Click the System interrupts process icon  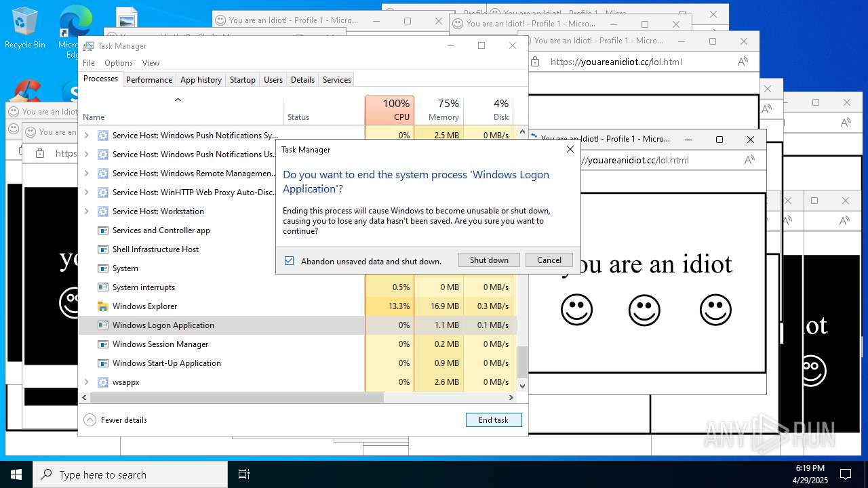pos(103,287)
